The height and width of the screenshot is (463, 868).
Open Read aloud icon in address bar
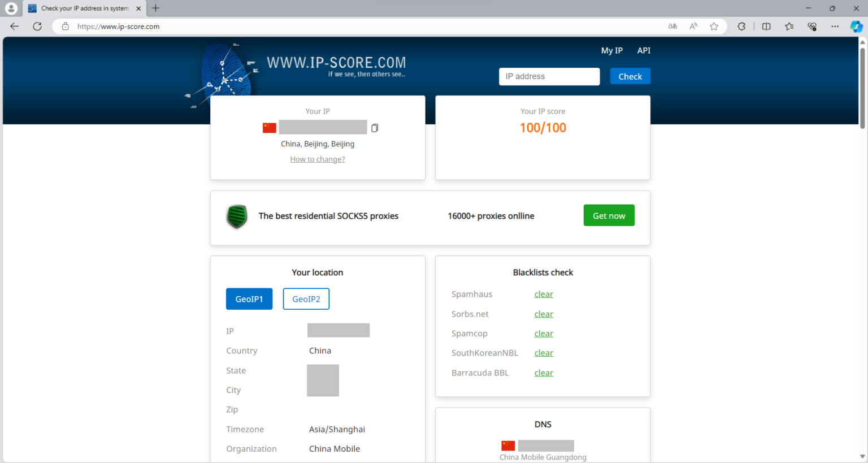(693, 27)
